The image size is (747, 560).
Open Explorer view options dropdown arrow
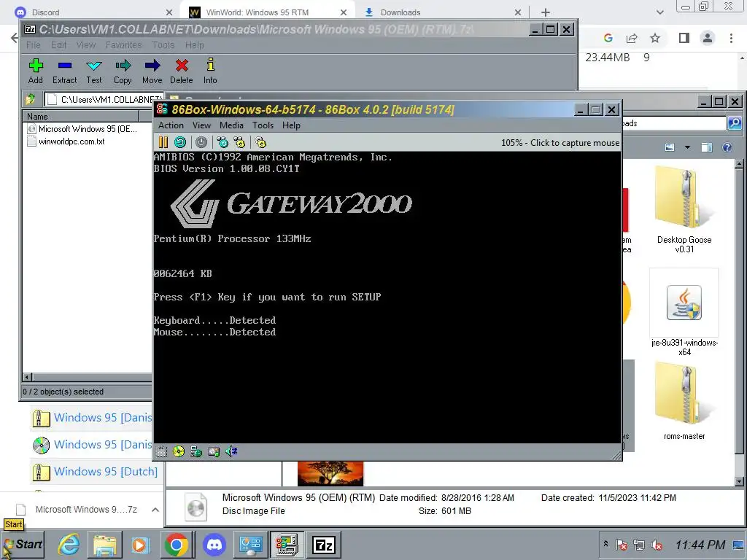[687, 147]
